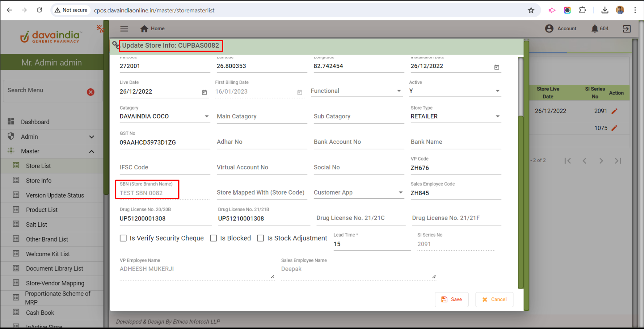The image size is (644, 329).
Task: Click edit pencil for SI Series 1075
Action: [x=614, y=128]
